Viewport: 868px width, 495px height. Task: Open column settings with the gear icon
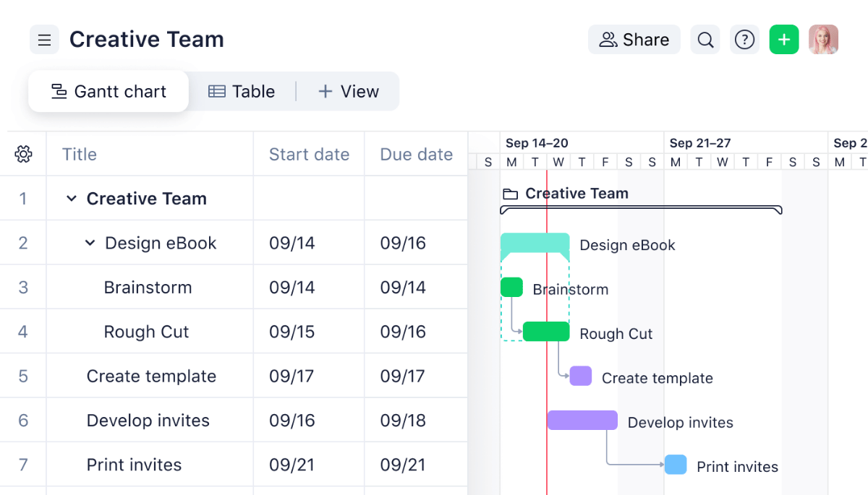click(24, 154)
